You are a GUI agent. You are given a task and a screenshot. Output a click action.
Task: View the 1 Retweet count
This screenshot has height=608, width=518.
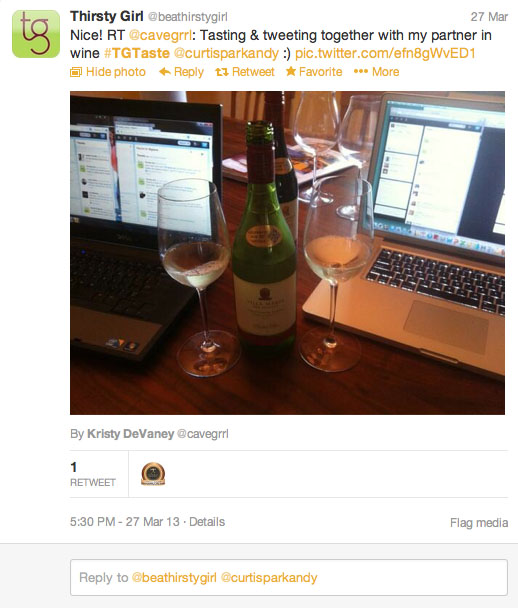(93, 474)
